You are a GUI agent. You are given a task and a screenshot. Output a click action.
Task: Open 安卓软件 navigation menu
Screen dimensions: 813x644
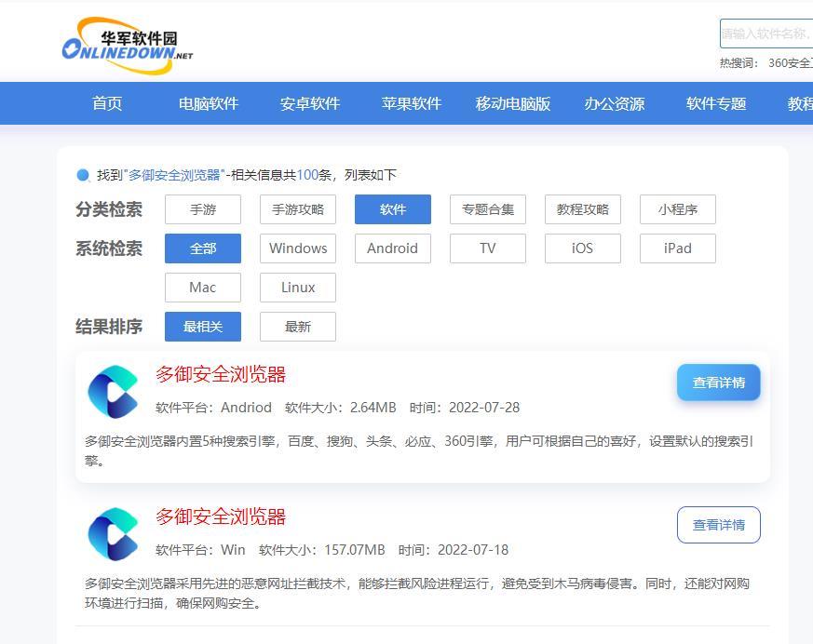tap(309, 103)
